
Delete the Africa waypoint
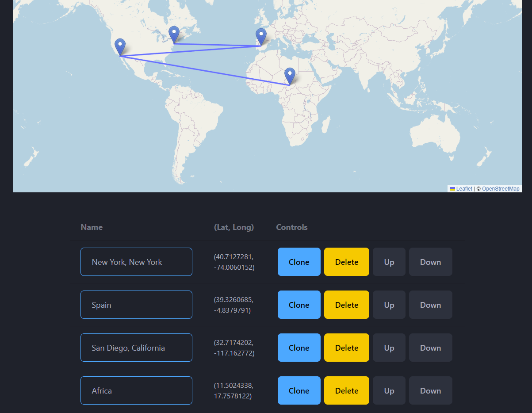click(346, 390)
